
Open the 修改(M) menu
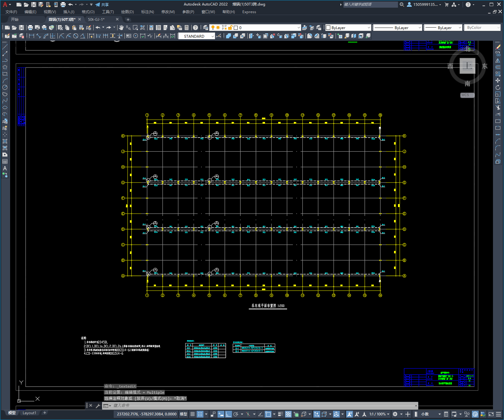(168, 12)
